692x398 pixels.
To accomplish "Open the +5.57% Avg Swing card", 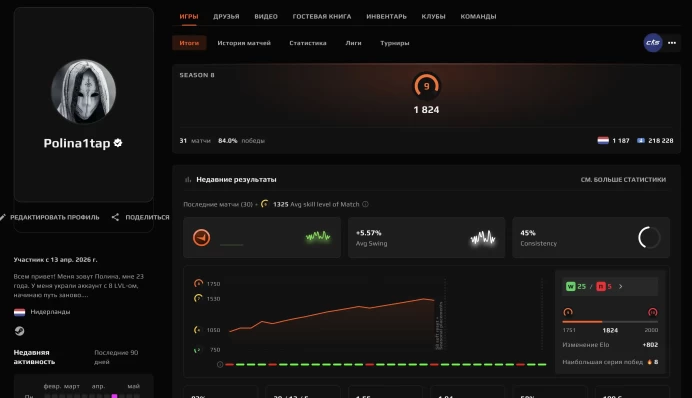I will pos(426,237).
